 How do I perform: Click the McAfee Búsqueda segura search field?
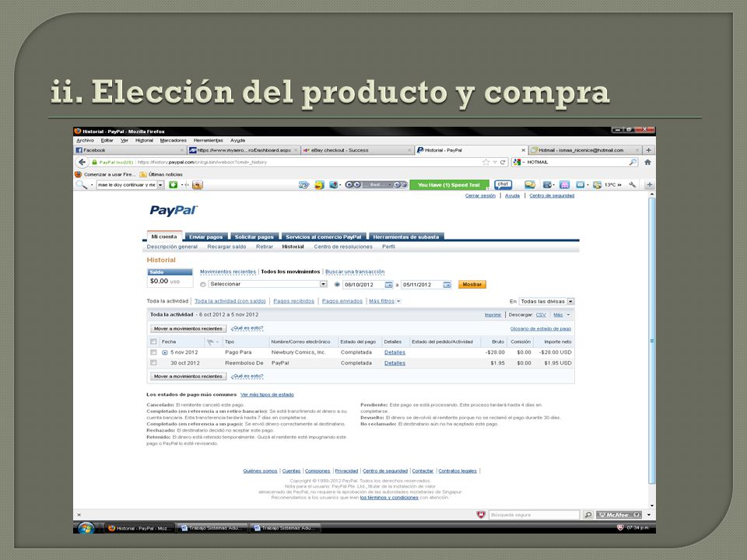(535, 515)
